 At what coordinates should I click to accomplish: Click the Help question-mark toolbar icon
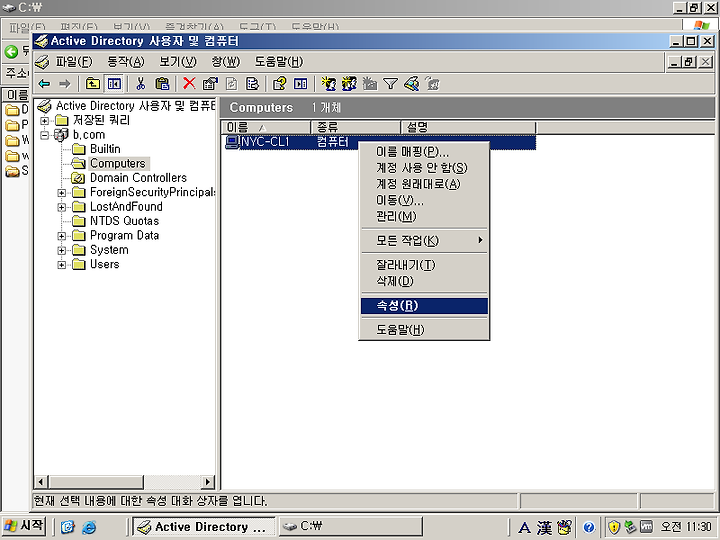coord(279,84)
